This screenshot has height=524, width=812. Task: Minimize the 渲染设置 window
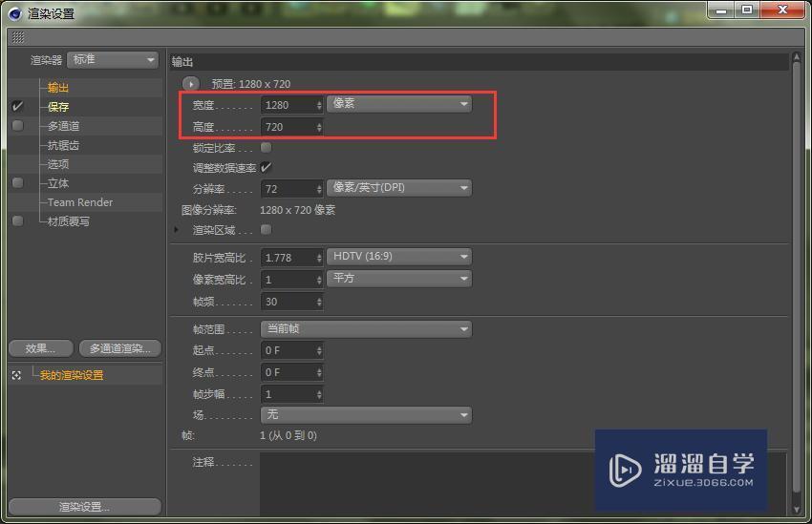721,10
